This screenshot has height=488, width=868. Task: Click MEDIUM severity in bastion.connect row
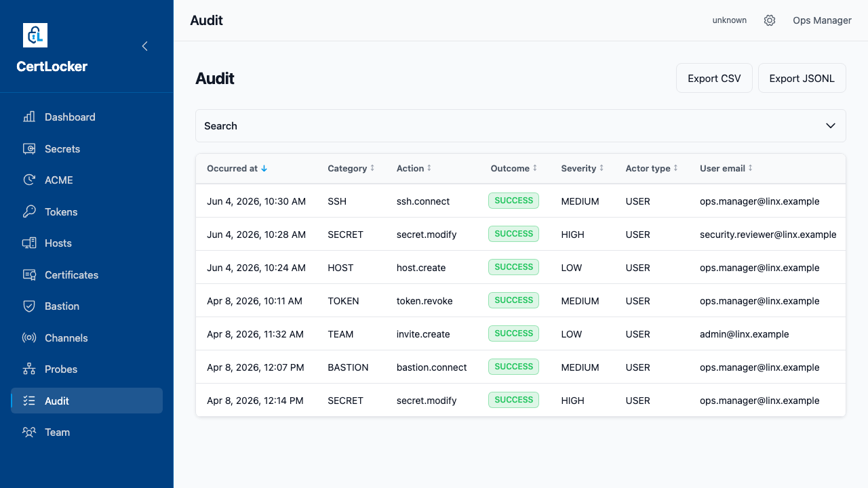(580, 367)
